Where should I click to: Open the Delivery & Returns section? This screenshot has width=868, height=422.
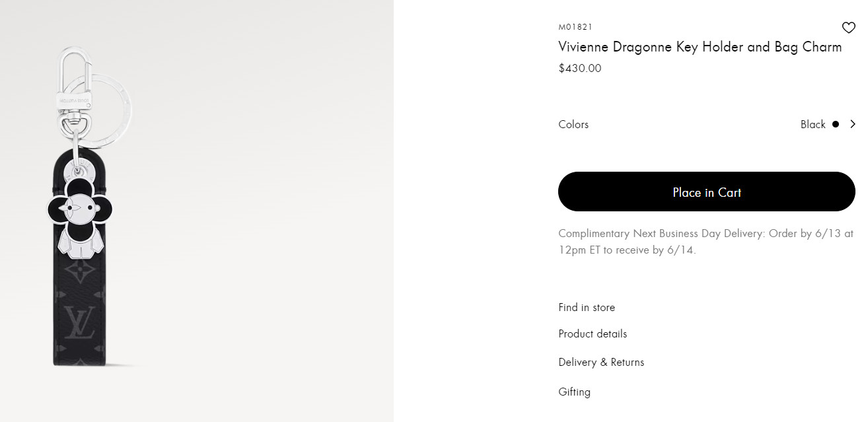click(600, 362)
